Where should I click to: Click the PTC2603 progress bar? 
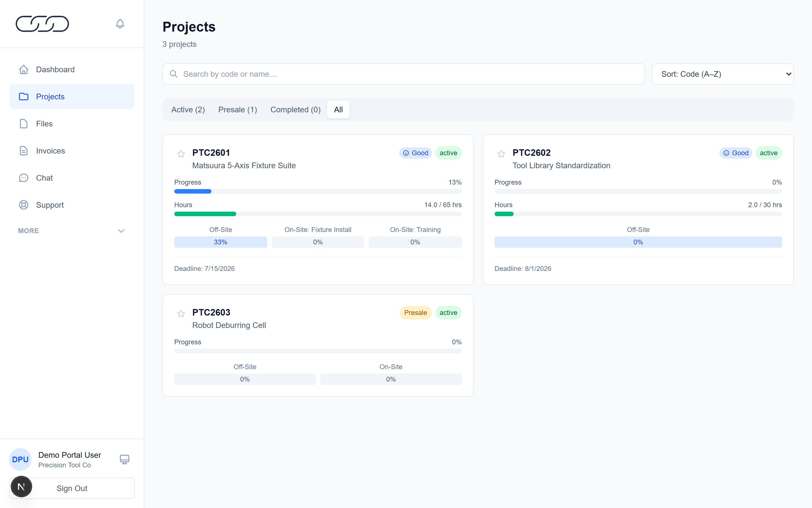(x=318, y=351)
